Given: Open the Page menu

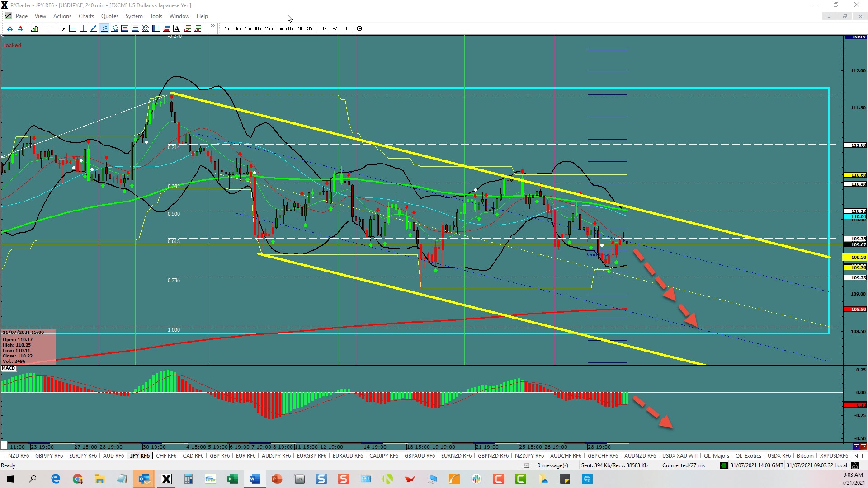Looking at the screenshot, I should (21, 16).
